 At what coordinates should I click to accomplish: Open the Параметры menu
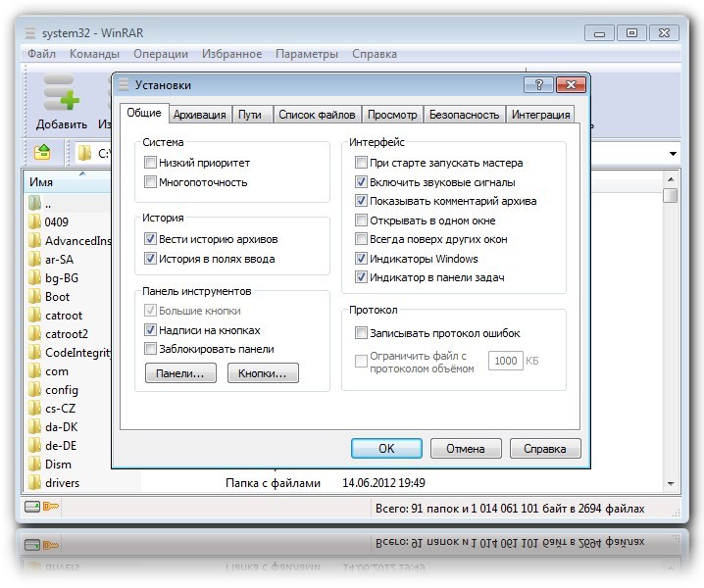(x=307, y=54)
